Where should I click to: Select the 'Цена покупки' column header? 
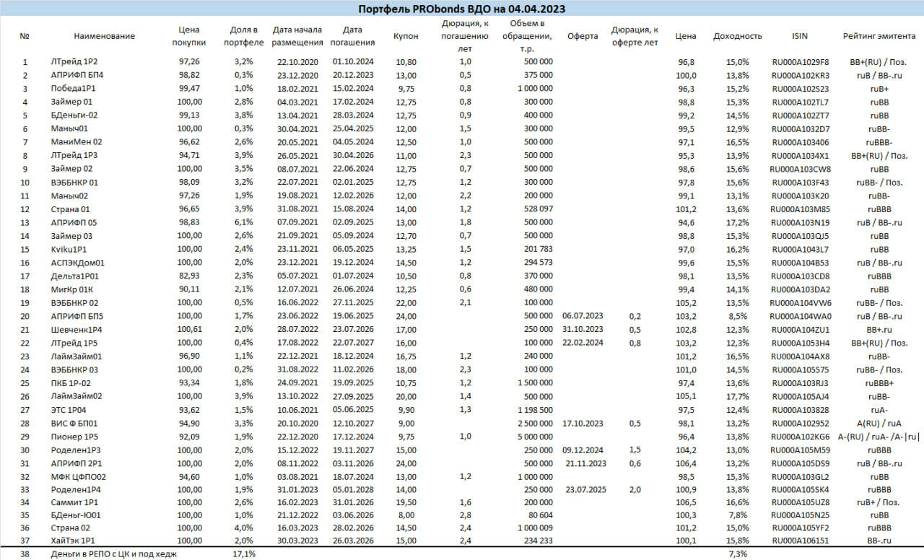coord(189,35)
